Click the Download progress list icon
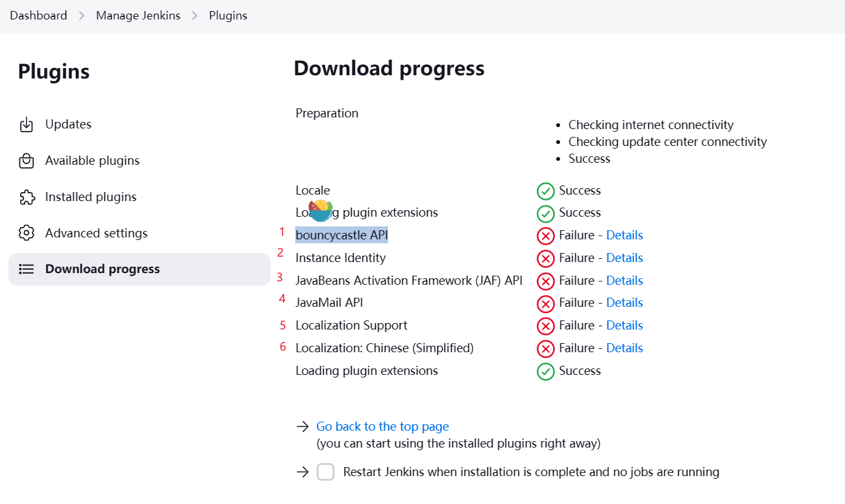Image resolution: width=845 pixels, height=504 pixels. 27,269
